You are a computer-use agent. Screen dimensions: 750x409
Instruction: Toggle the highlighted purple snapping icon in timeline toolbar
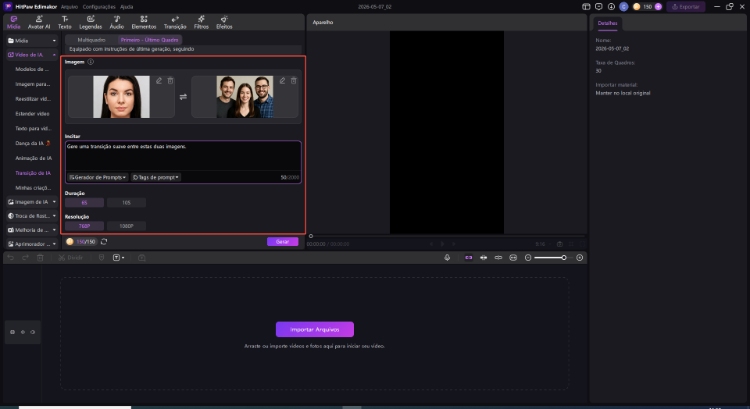468,257
